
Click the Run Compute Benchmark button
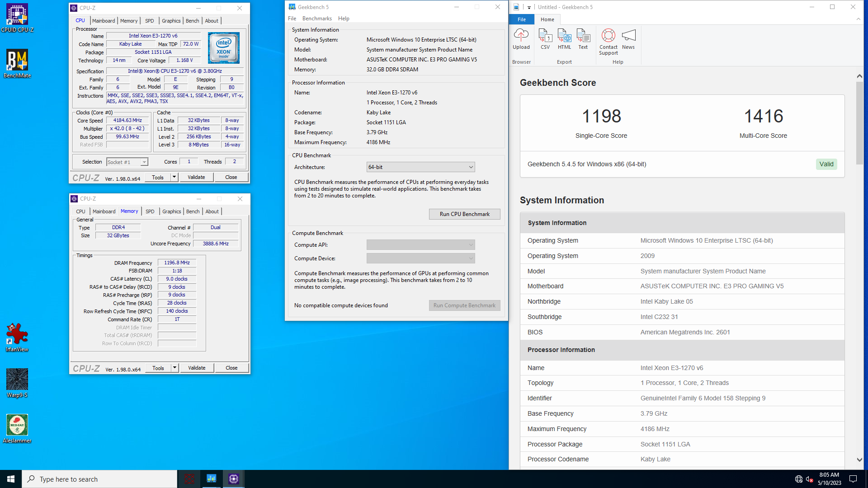coord(464,305)
